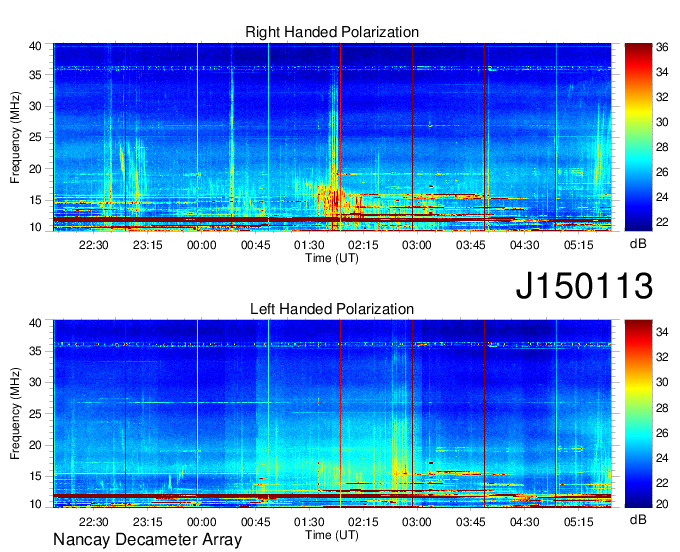Click "Time (UT)" label under Right Handed plot

(x=332, y=258)
